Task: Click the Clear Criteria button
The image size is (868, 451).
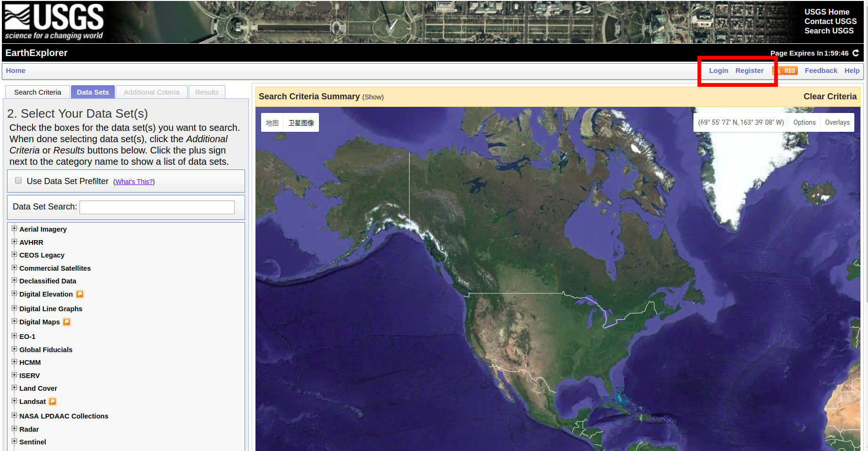Action: point(830,97)
